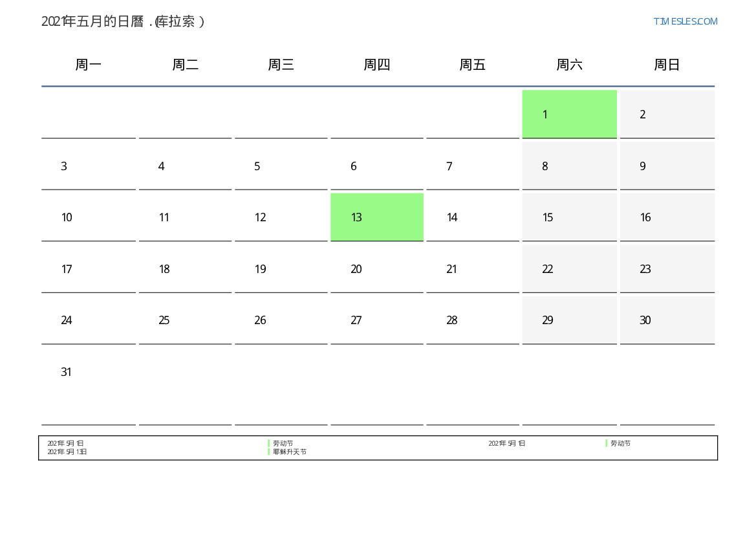The height and width of the screenshot is (535, 756).
Task: Click the legend date 2021年5月13日
Action: [67, 452]
